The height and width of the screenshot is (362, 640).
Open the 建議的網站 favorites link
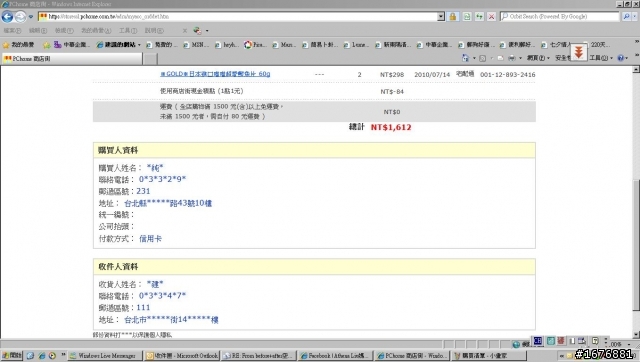tap(118, 44)
